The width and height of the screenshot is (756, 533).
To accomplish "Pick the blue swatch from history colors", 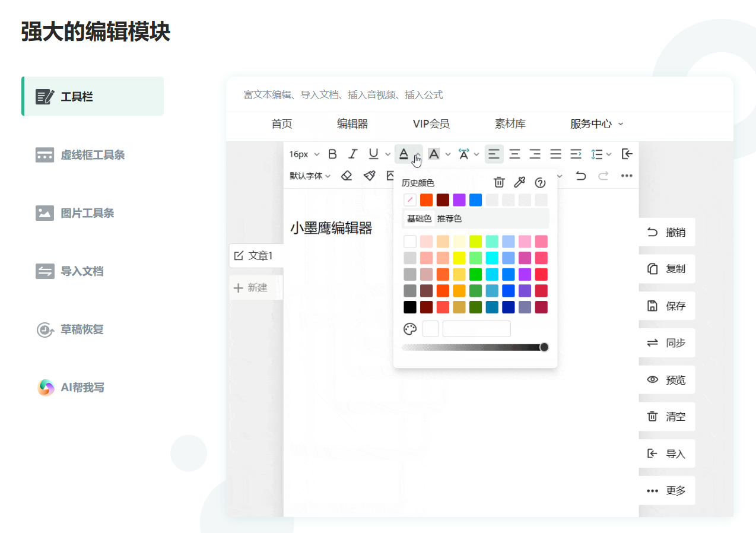I will (475, 200).
